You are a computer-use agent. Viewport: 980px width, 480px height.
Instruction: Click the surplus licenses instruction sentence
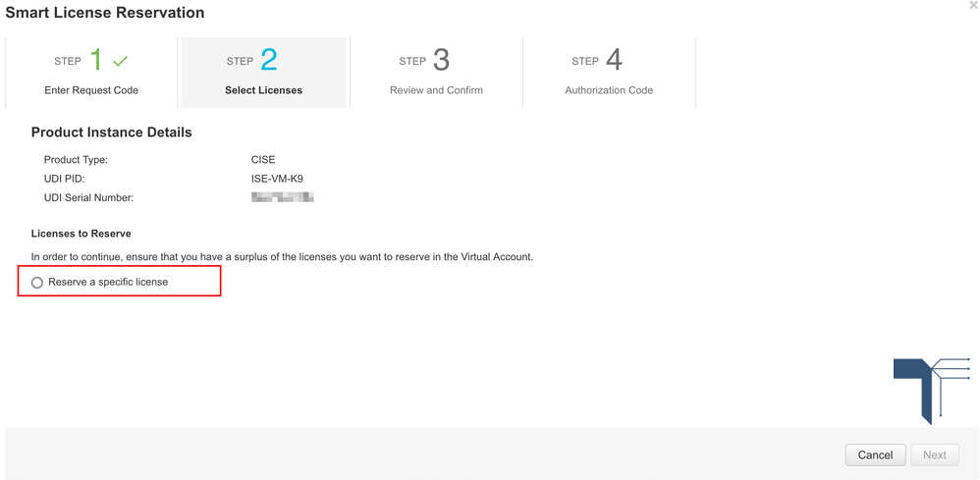tap(282, 257)
